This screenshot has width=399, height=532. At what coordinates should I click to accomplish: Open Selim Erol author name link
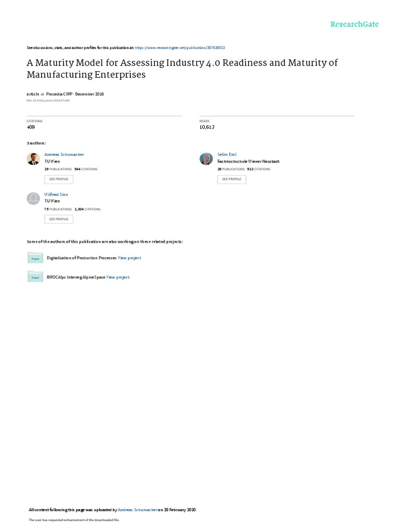(x=226, y=154)
